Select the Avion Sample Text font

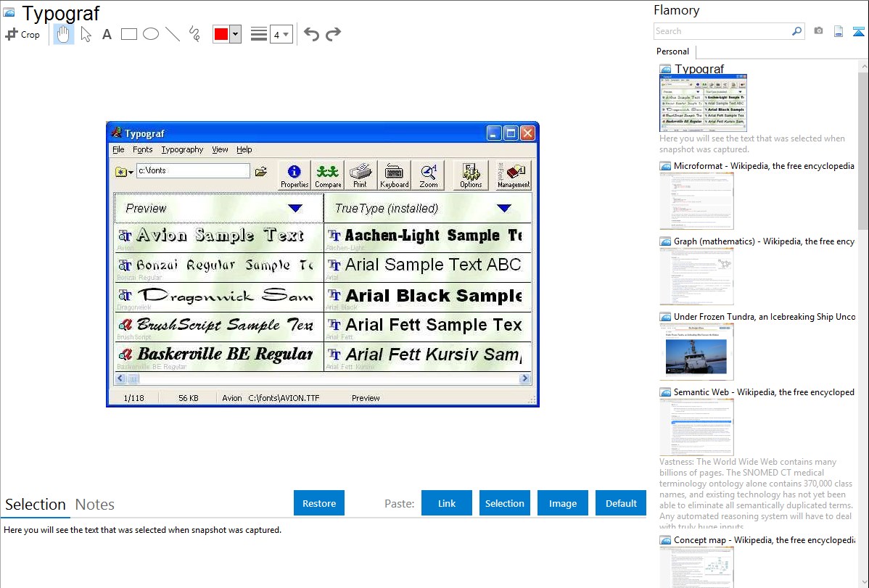pyautogui.click(x=219, y=237)
